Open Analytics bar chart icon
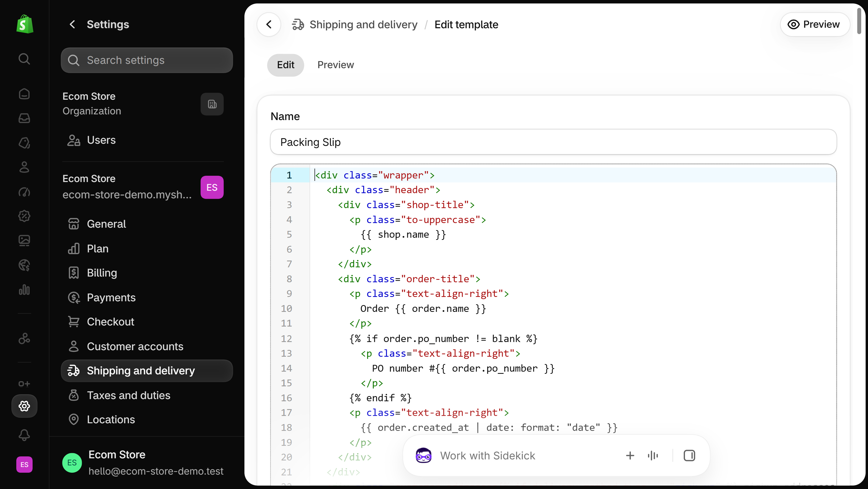The image size is (868, 489). (24, 290)
